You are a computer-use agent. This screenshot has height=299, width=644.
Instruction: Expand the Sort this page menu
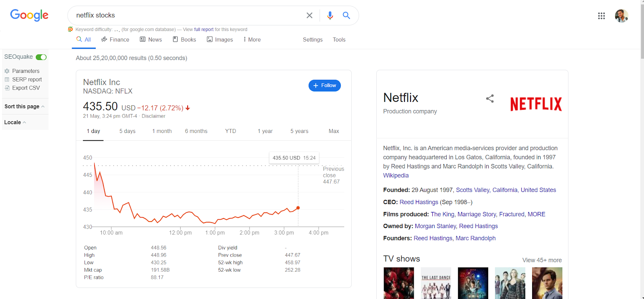[x=25, y=106]
